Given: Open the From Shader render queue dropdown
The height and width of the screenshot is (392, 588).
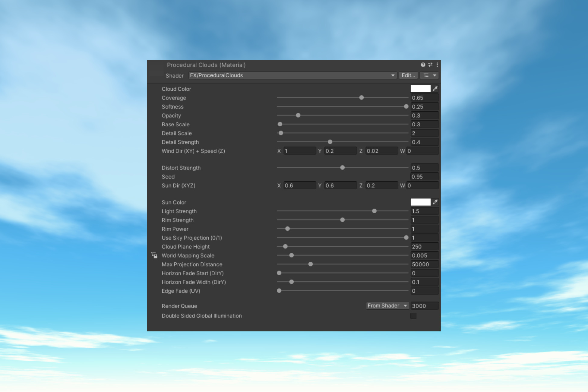Looking at the screenshot, I should [x=387, y=306].
